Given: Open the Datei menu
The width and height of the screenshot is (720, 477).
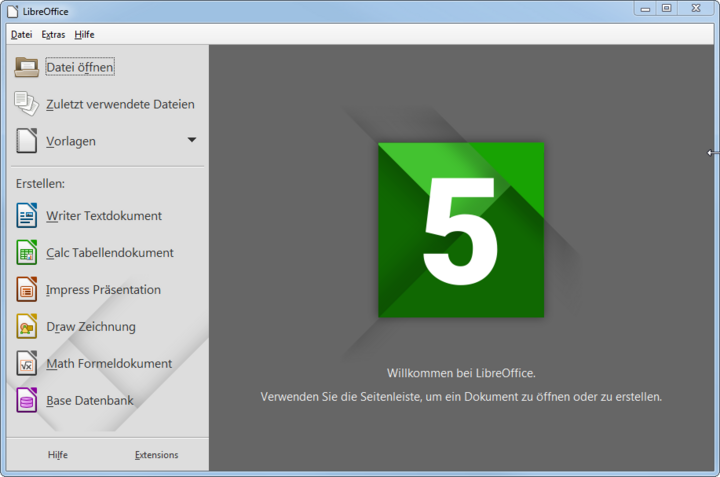Looking at the screenshot, I should click(21, 34).
